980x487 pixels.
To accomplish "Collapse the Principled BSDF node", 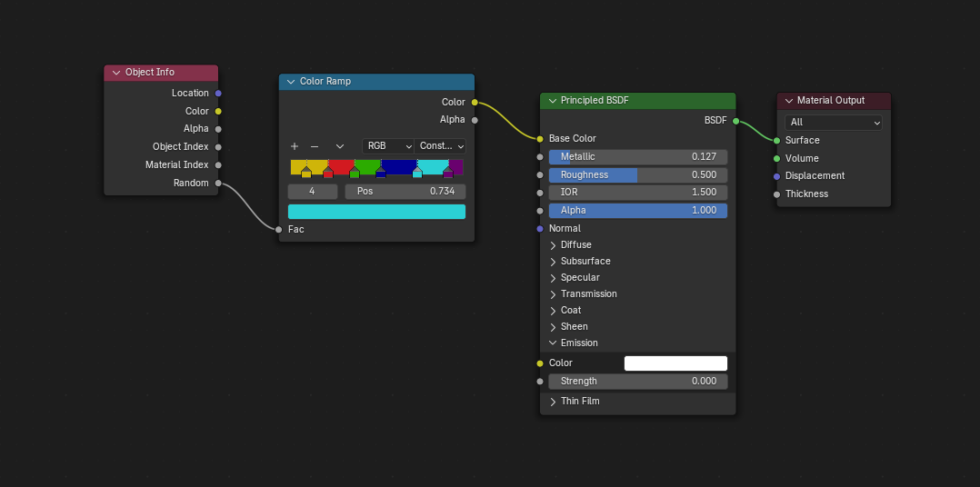I will pyautogui.click(x=552, y=101).
